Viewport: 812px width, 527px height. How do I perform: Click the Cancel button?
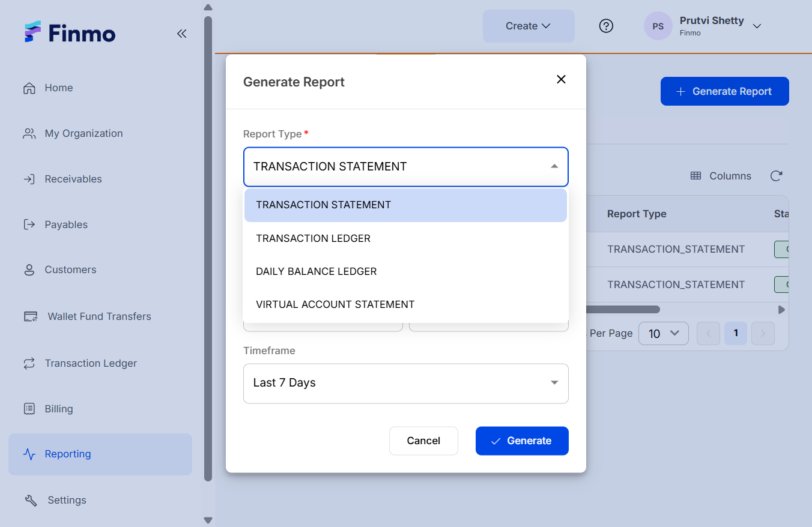tap(423, 441)
